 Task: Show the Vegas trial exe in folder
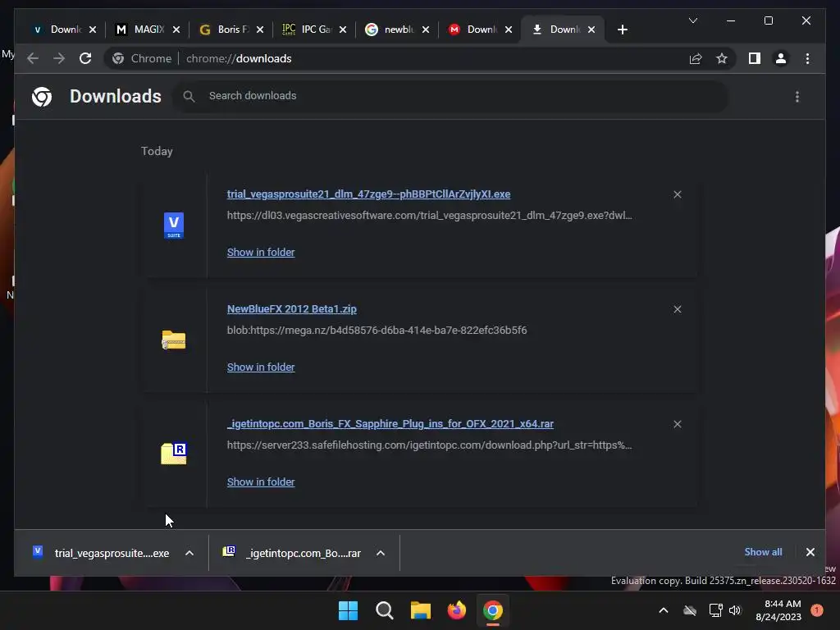tap(261, 253)
